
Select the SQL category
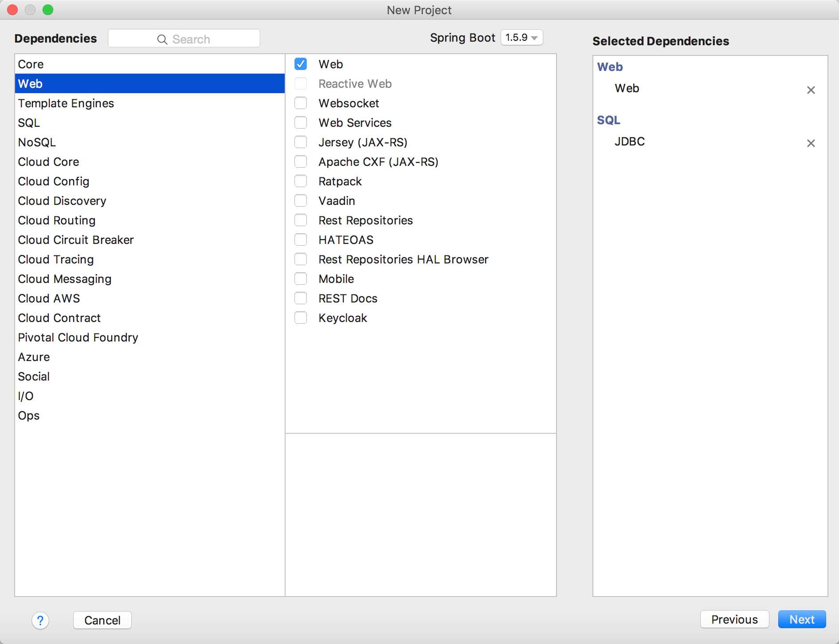[x=150, y=122]
